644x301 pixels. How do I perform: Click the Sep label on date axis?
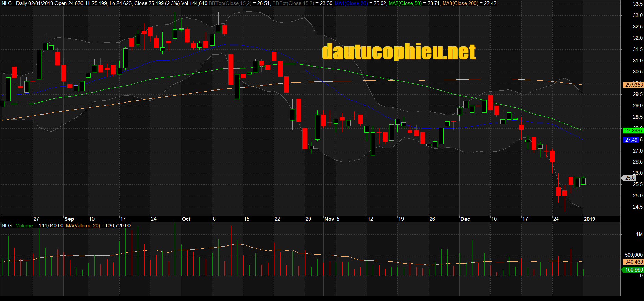click(69, 219)
